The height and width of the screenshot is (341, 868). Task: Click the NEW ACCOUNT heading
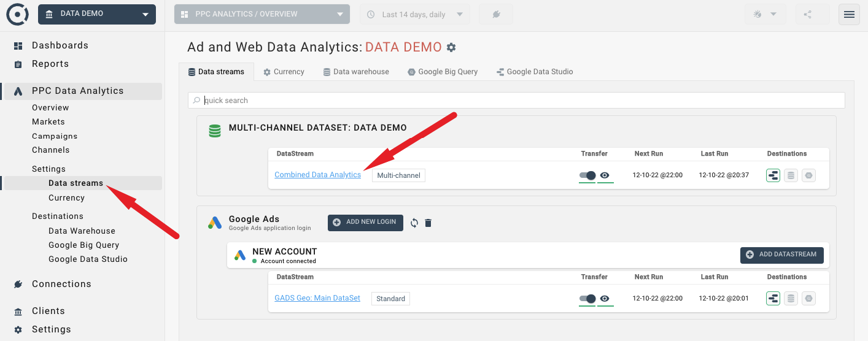[x=285, y=251]
